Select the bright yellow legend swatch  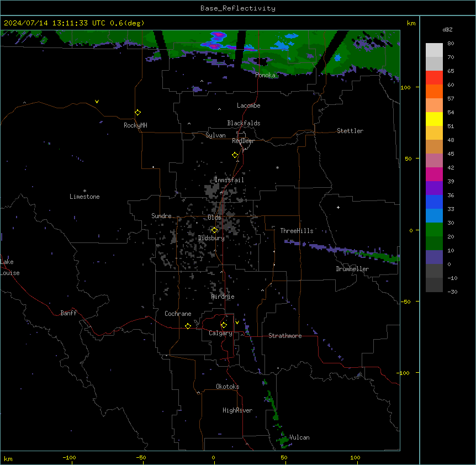434,119
